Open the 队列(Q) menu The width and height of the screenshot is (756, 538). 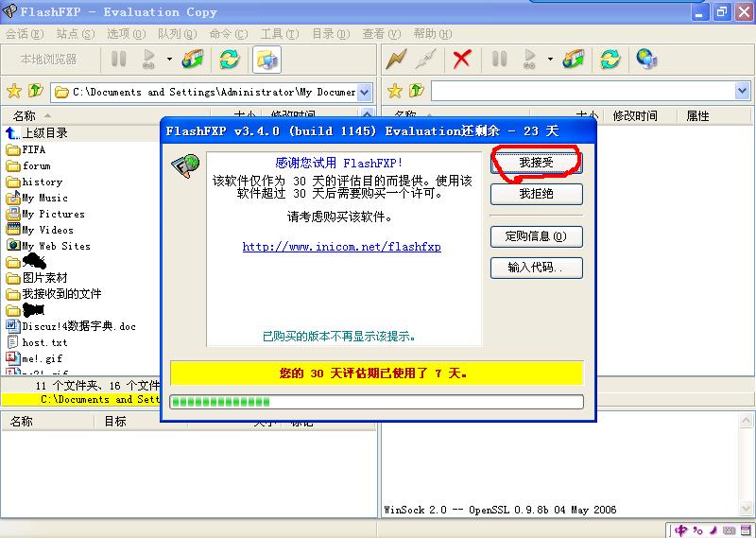click(178, 34)
